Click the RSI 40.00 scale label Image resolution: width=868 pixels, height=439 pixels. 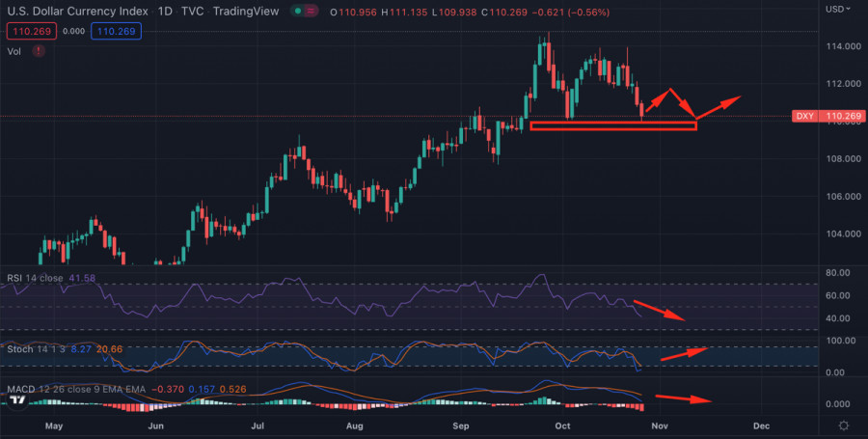pos(837,318)
